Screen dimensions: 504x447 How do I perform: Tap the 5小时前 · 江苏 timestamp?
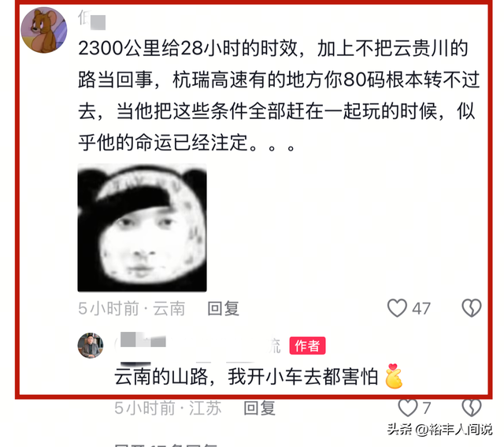(168, 408)
